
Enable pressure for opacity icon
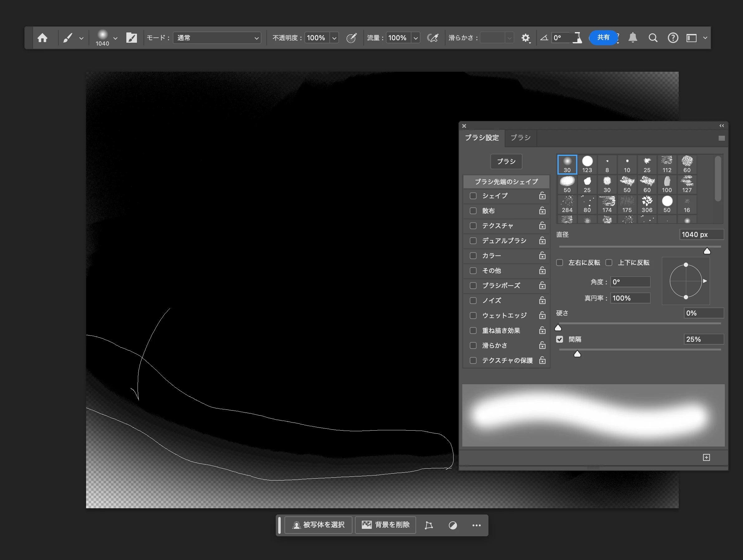click(x=351, y=38)
